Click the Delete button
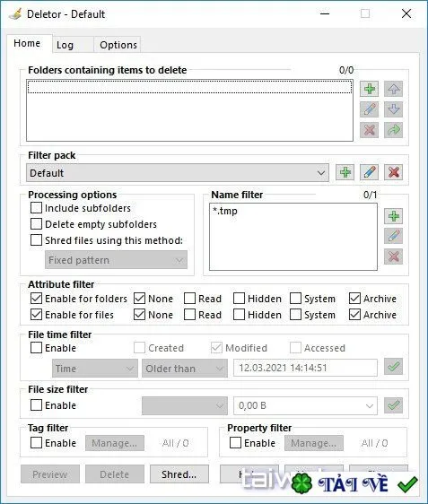Screen dimensions: 428x504 tap(115, 474)
